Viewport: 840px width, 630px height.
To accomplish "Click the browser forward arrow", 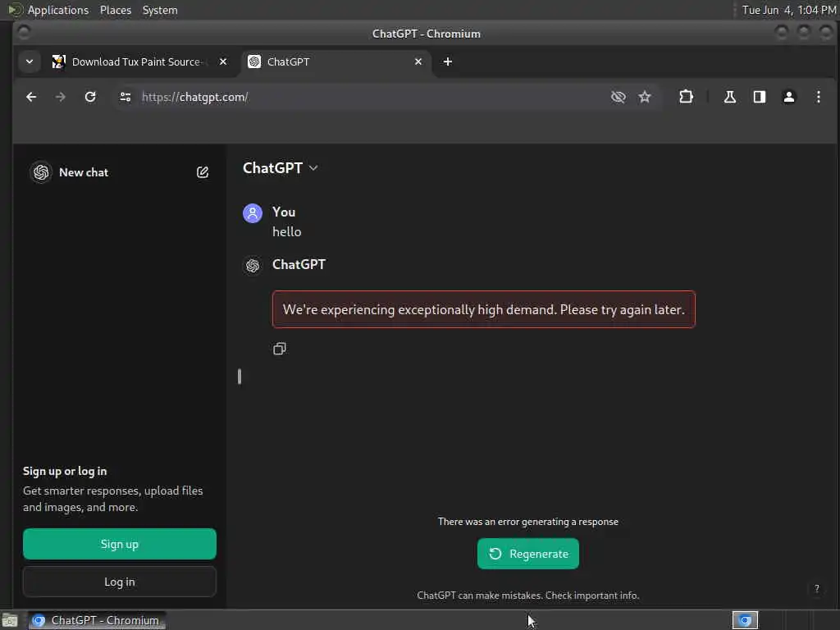I will point(60,97).
